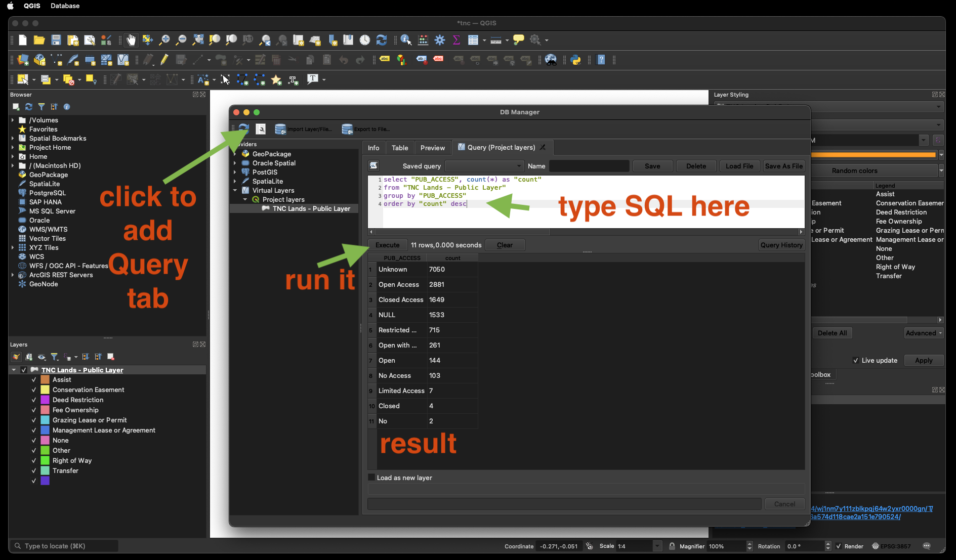This screenshot has width=956, height=560.
Task: Open temporal controller clock icon
Action: click(x=365, y=40)
